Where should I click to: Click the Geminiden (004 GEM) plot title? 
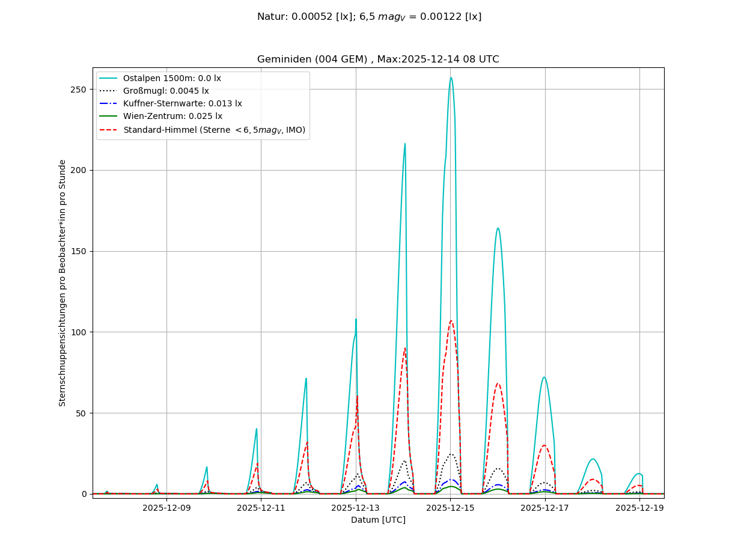378,59
